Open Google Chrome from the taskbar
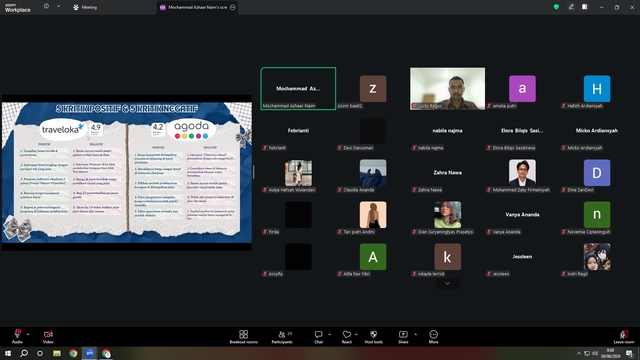This screenshot has height=360, width=640. click(x=73, y=353)
